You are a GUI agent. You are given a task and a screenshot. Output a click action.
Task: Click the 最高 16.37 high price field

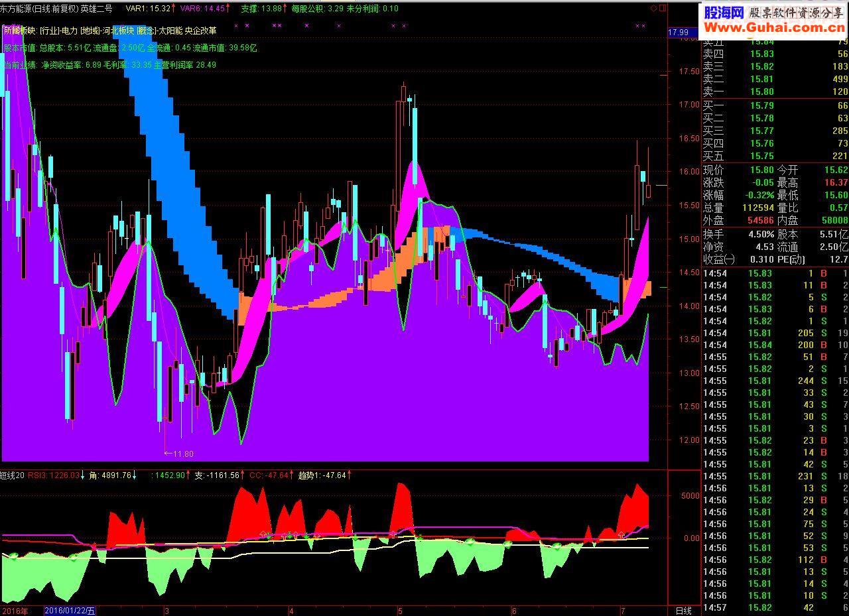pos(813,182)
